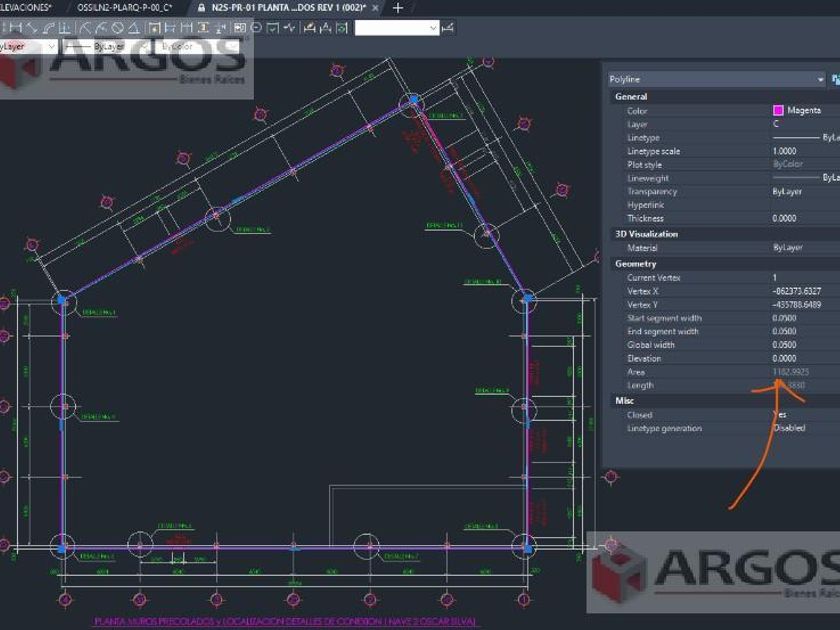Collapse the Geometry section header
Viewport: 840px width, 630px height.
(x=636, y=264)
